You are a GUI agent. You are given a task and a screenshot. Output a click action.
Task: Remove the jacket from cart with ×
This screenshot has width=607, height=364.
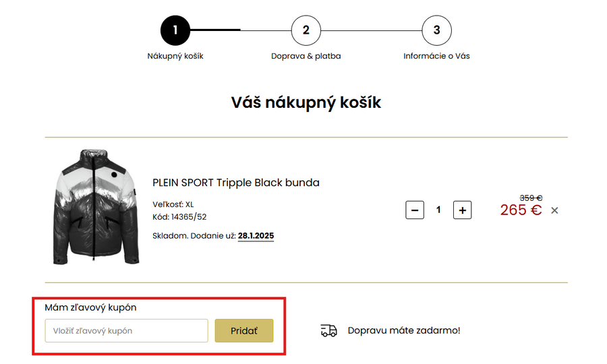tap(554, 210)
